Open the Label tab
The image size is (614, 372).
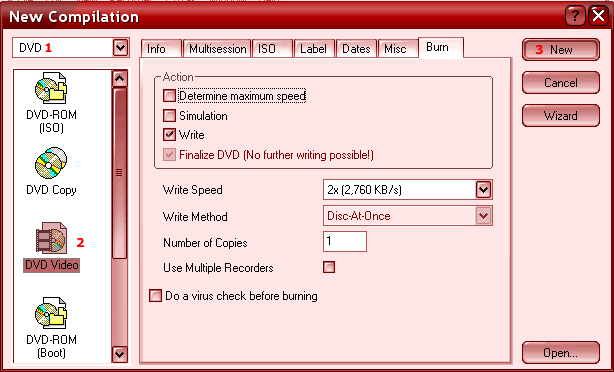click(x=314, y=49)
